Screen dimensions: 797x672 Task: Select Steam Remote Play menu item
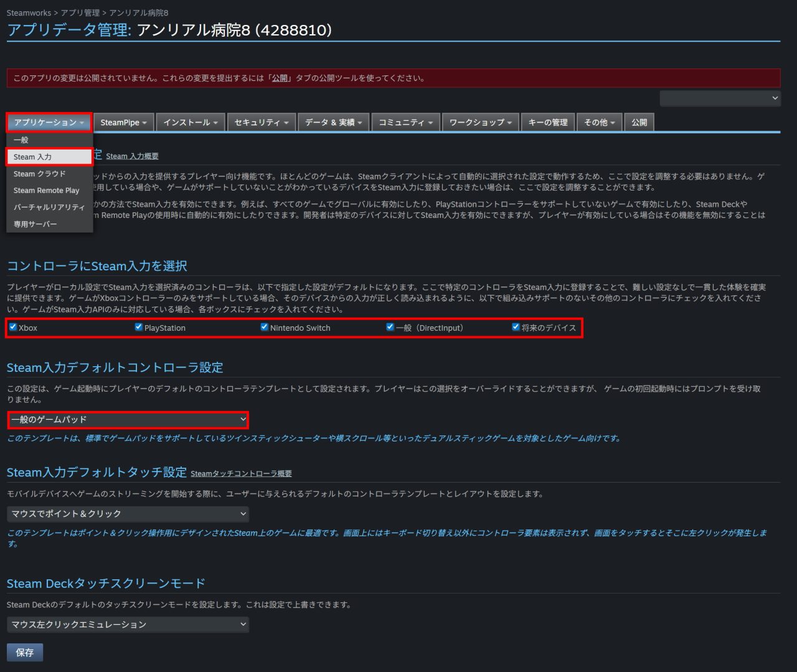point(46,191)
